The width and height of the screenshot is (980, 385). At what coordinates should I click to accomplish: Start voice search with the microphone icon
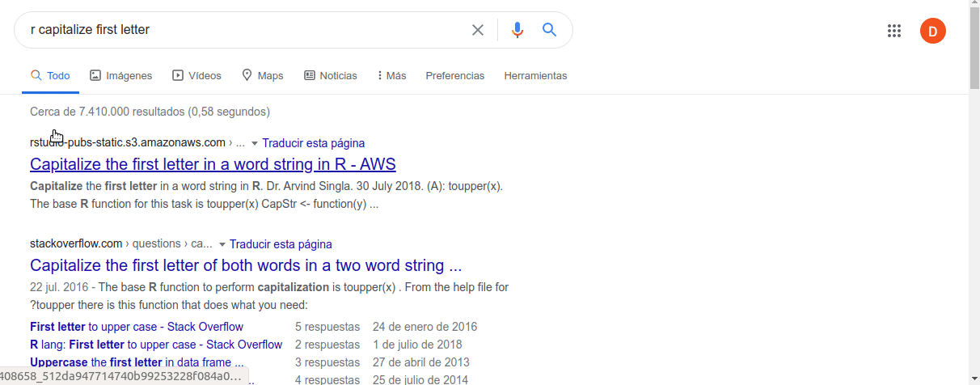[x=517, y=30]
